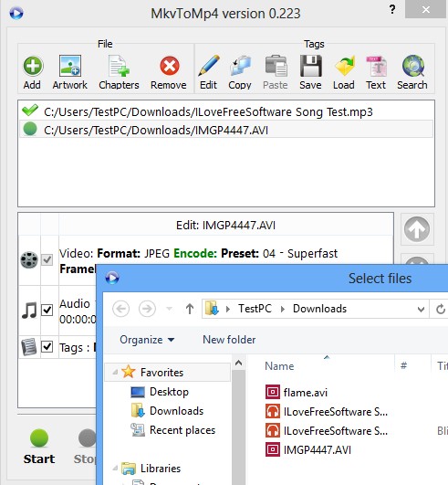Click TestPC in the address path

(255, 309)
